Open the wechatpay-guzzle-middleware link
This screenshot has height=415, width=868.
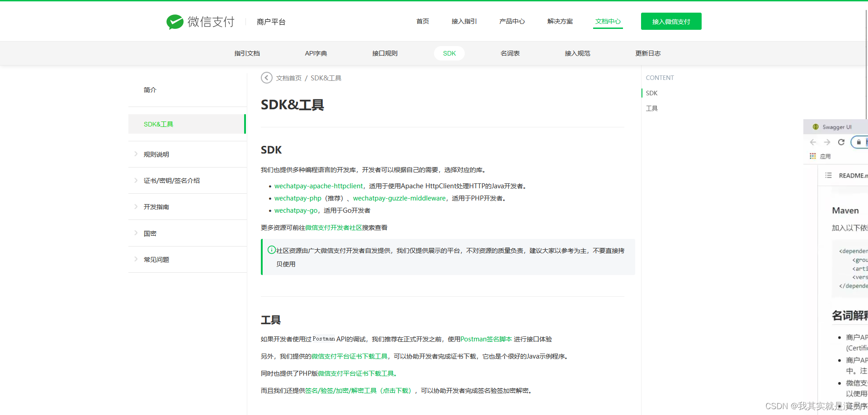tap(399, 198)
